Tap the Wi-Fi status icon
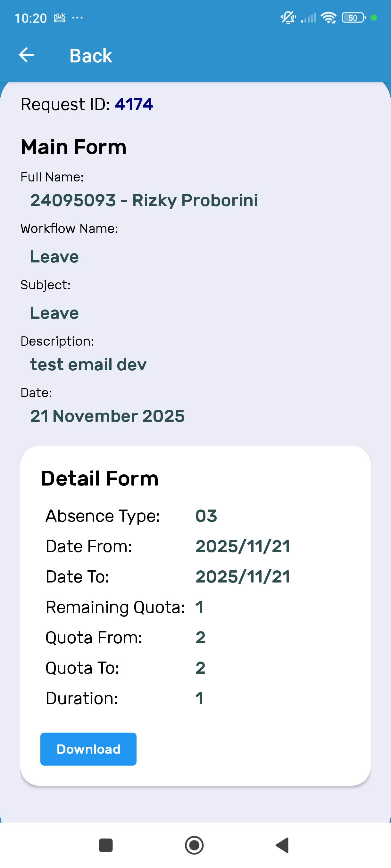The image size is (391, 868). click(328, 18)
